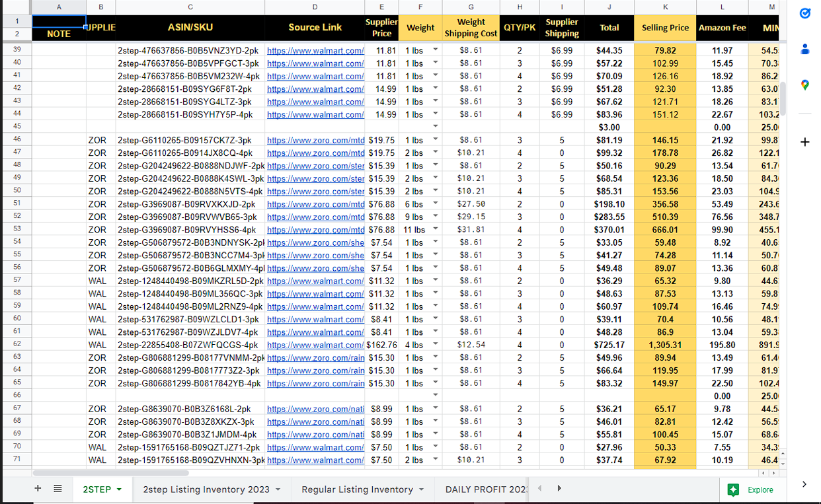Viewport: 821px width, 504px height.
Task: Open the DAILY PROFIT sheet tab
Action: coord(487,489)
